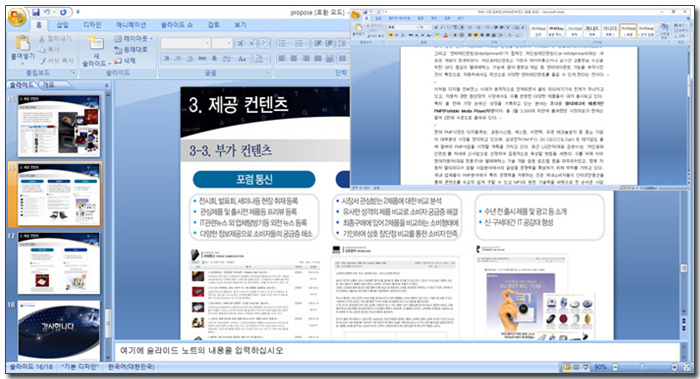Viewport: 700px width, 379px height.
Task: Expand the 레이아웃 layout dropdown
Action: point(133,39)
